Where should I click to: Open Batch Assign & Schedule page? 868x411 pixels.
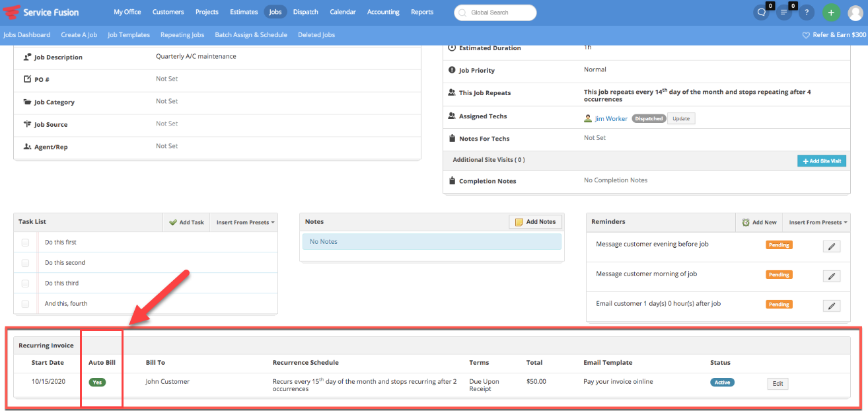pos(251,35)
